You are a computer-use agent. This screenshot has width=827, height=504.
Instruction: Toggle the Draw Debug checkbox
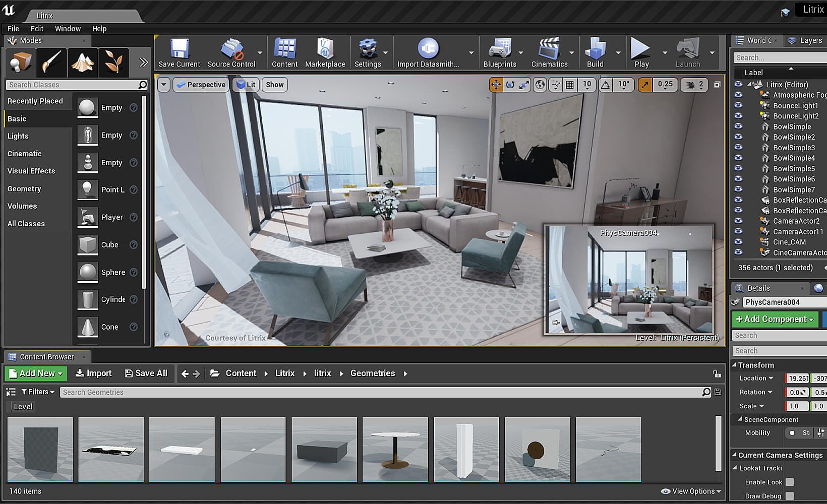[790, 496]
